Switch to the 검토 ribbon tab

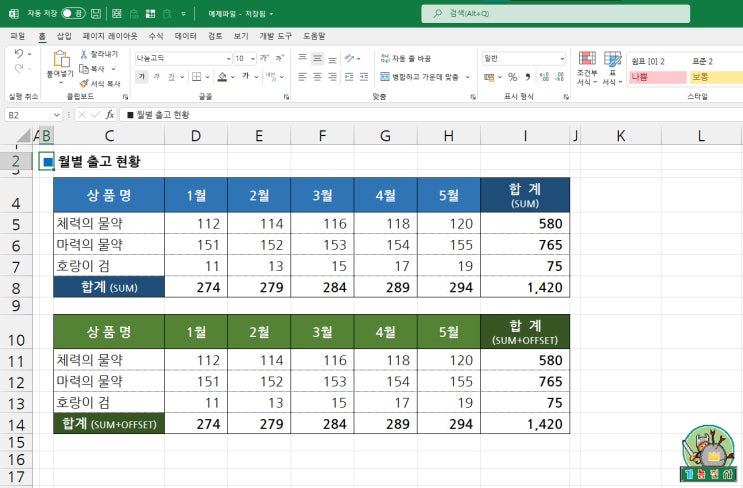pyautogui.click(x=215, y=36)
